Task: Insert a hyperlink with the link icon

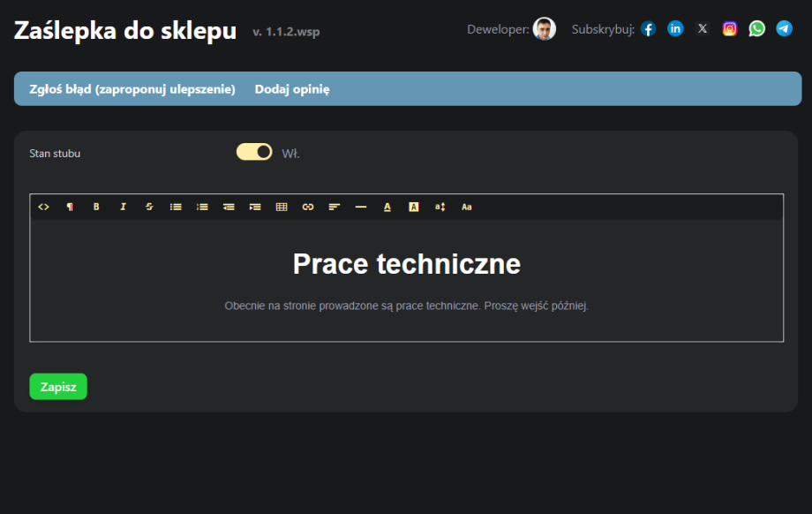Action: click(308, 207)
